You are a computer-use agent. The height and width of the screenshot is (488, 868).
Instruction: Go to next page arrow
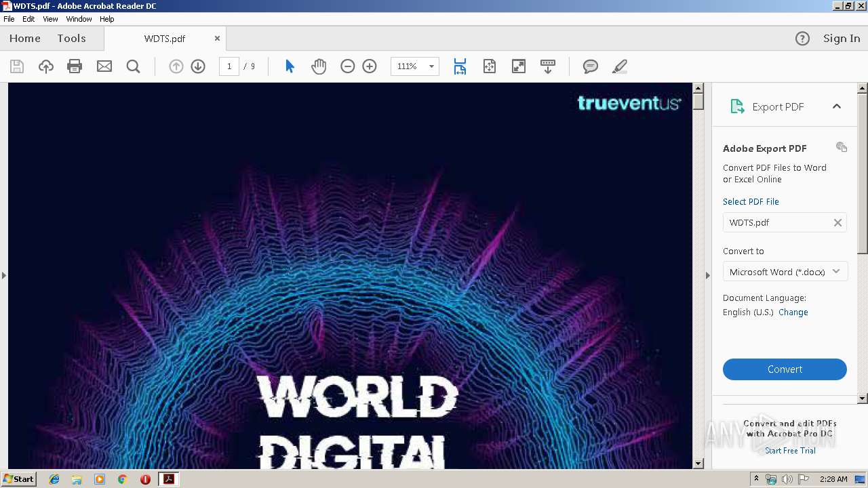point(198,66)
